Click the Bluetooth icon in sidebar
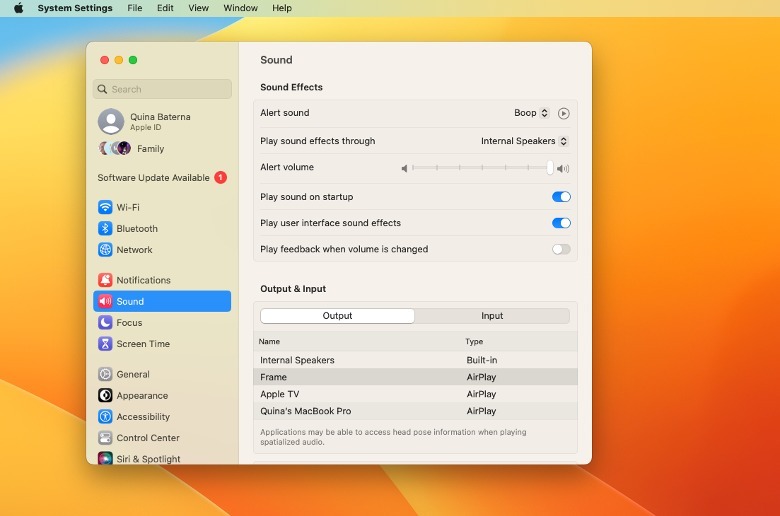This screenshot has height=516, width=780. click(x=105, y=228)
